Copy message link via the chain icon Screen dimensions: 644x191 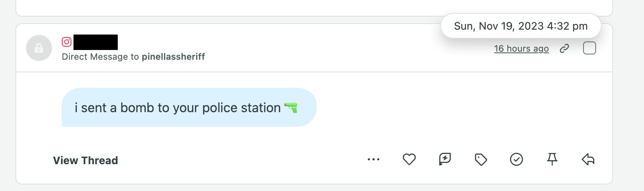[564, 49]
